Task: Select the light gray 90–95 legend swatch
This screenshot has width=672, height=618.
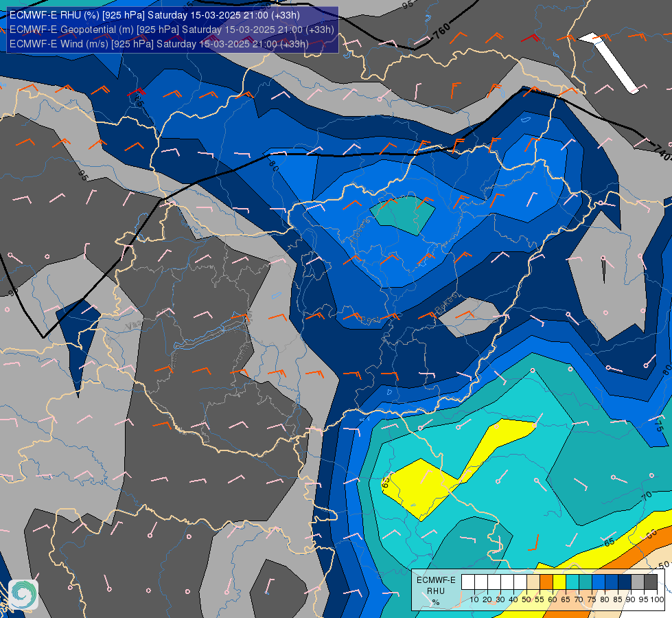Action: [638, 582]
